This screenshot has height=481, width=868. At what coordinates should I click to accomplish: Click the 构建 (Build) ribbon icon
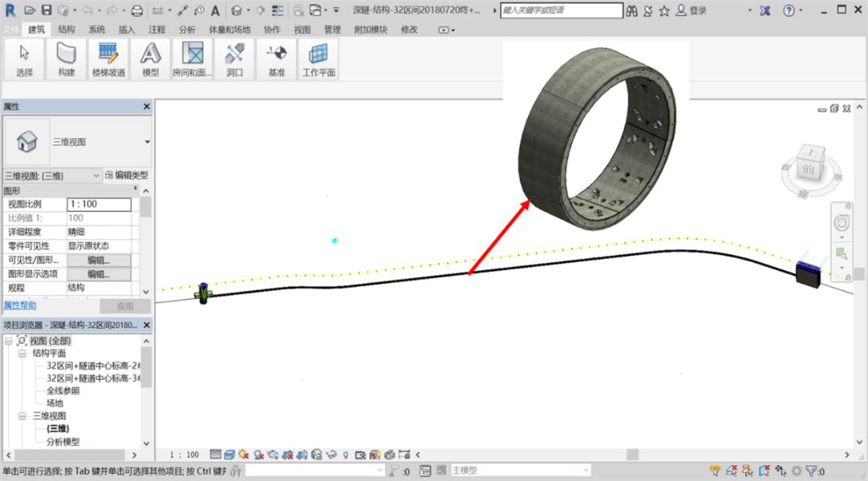click(66, 59)
